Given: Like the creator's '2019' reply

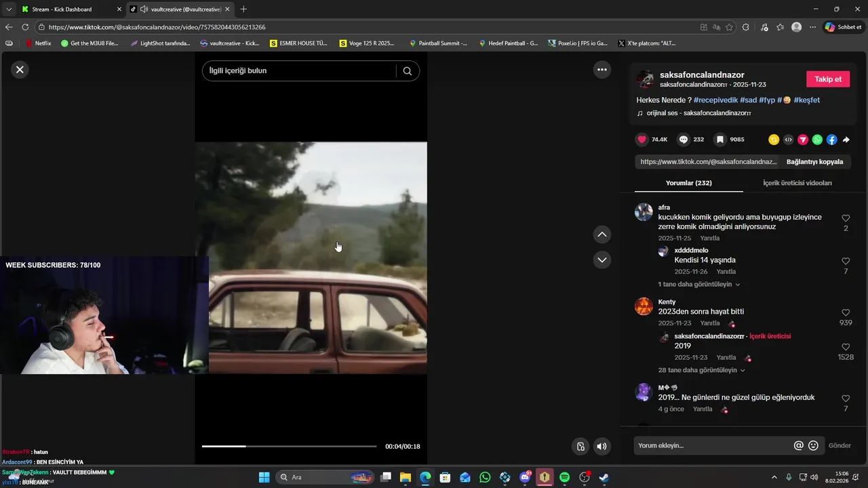Looking at the screenshot, I should click(846, 347).
